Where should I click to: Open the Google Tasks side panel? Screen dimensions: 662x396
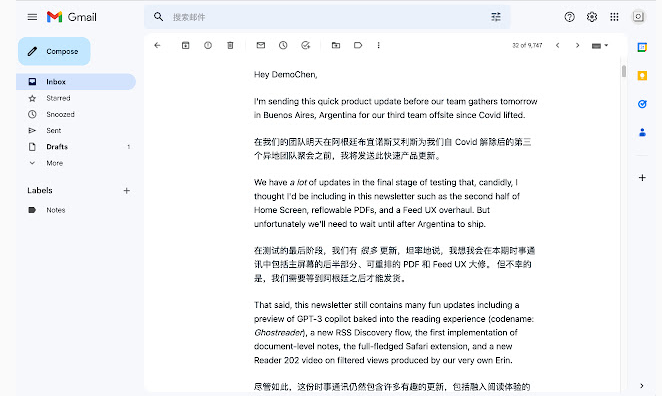coord(642,104)
